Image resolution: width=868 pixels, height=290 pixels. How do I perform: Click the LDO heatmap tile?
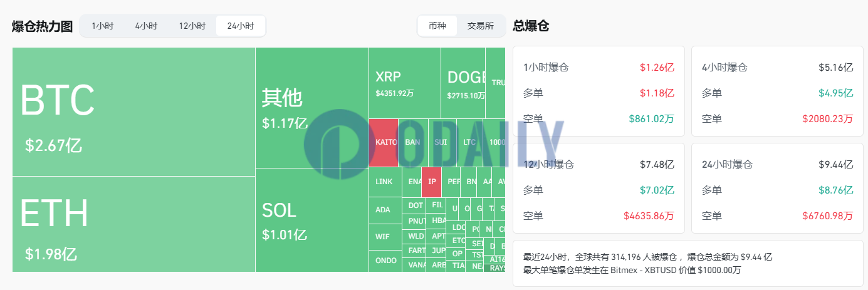click(x=456, y=227)
